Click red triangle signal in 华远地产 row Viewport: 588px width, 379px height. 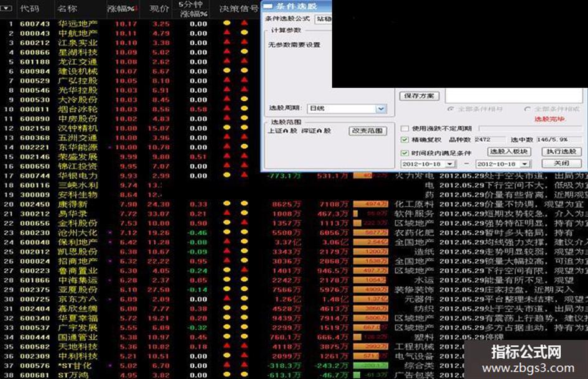click(x=245, y=23)
